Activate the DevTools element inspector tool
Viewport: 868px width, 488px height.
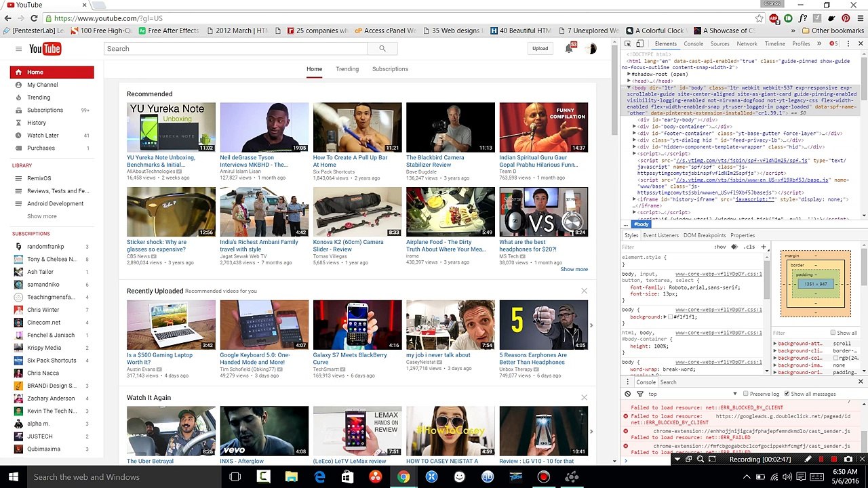[628, 44]
